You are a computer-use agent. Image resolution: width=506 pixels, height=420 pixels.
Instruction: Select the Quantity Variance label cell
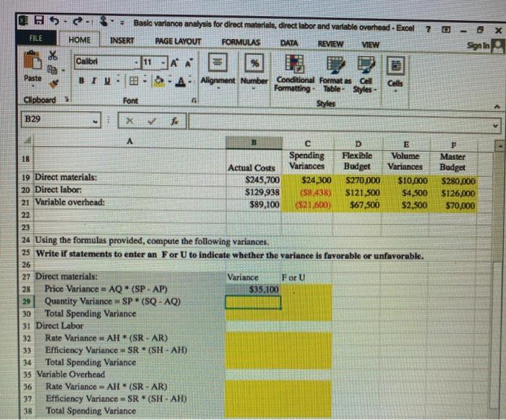(x=130, y=301)
